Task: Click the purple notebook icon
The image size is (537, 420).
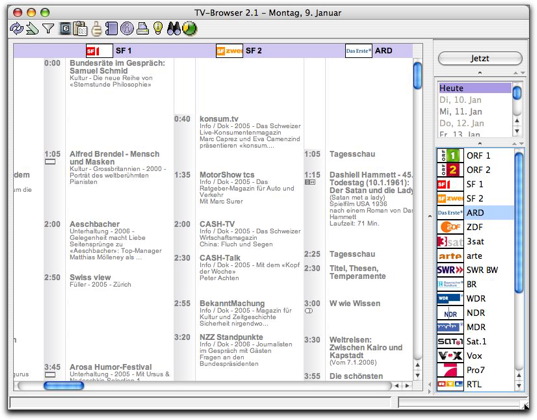Action: point(111,29)
